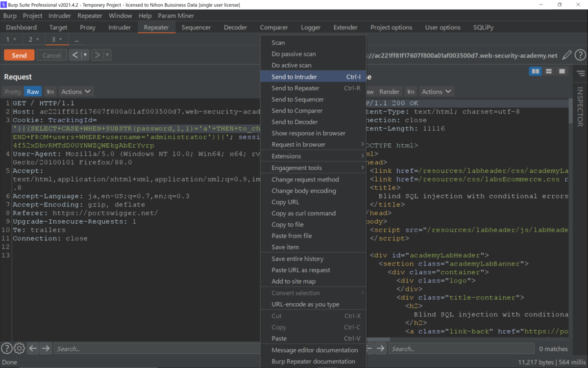Switch response view to Render

tap(390, 92)
